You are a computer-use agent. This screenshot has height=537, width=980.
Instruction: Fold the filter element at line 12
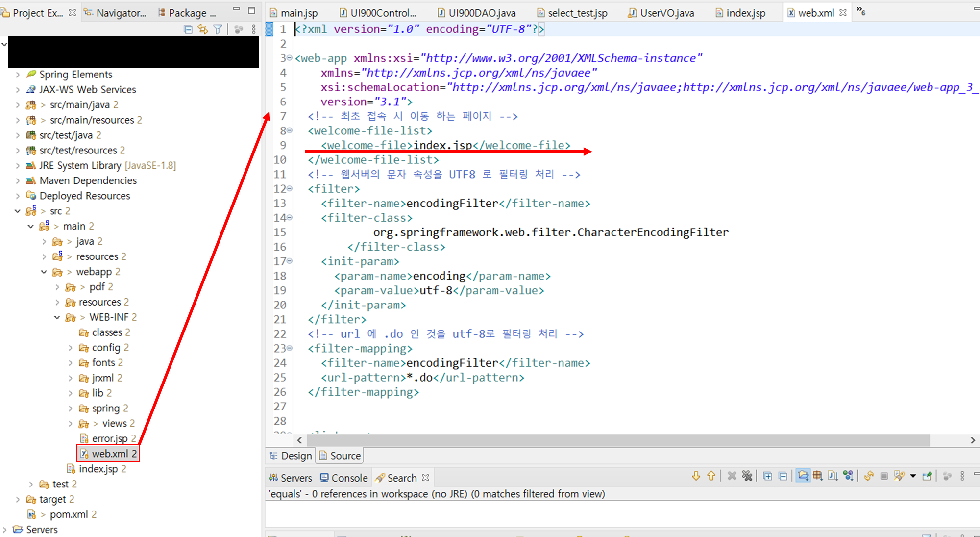coord(290,189)
